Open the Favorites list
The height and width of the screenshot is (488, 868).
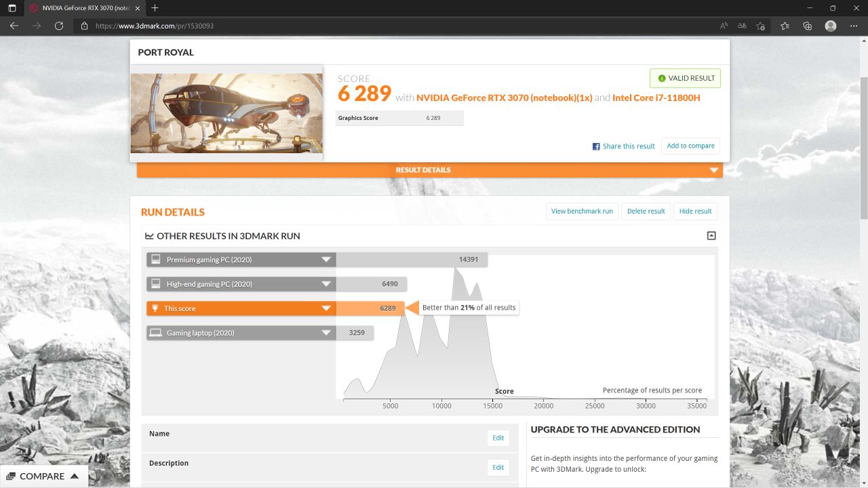[785, 26]
